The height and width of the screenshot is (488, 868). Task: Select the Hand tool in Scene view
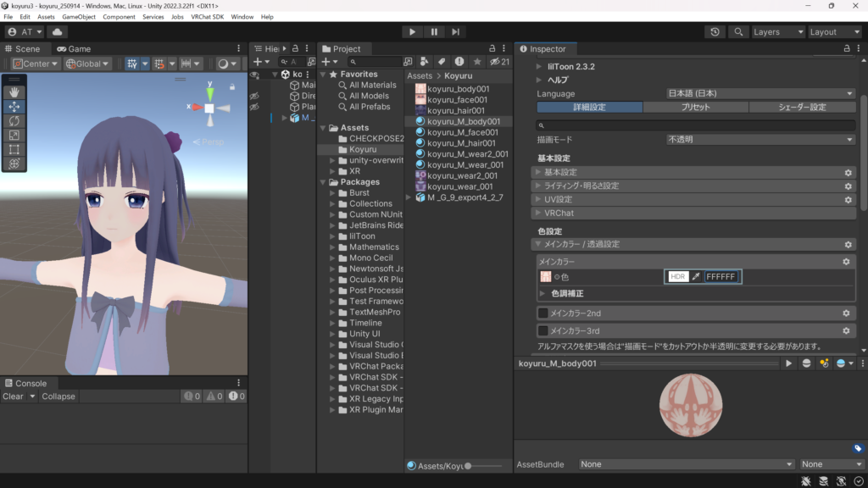(14, 92)
